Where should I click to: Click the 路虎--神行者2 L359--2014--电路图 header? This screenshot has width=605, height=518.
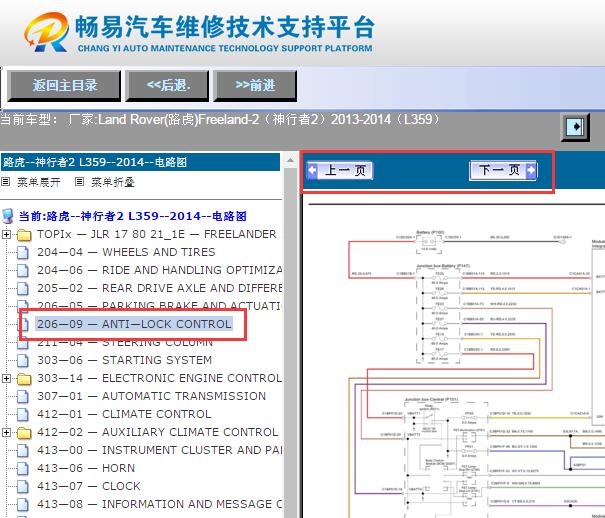140,162
